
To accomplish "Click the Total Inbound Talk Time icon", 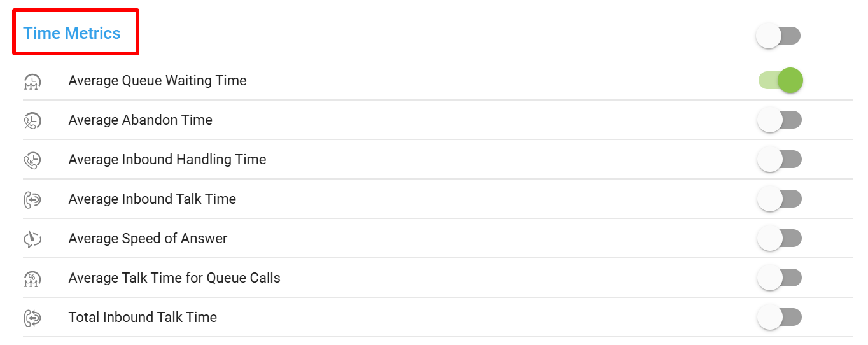I will pyautogui.click(x=32, y=318).
